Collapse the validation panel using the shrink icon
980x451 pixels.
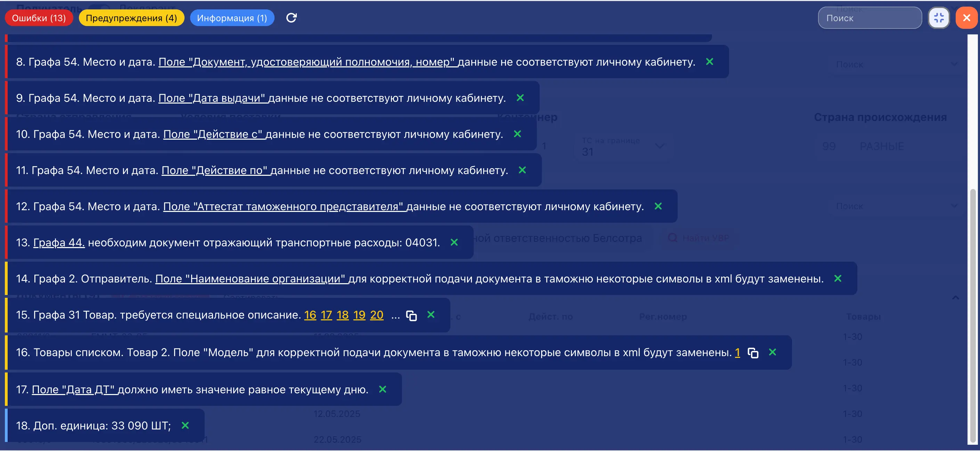[939, 17]
